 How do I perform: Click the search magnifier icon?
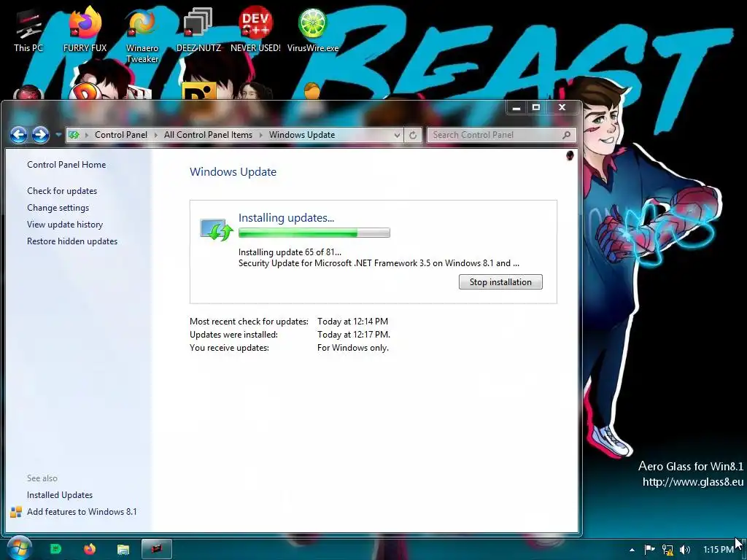566,135
